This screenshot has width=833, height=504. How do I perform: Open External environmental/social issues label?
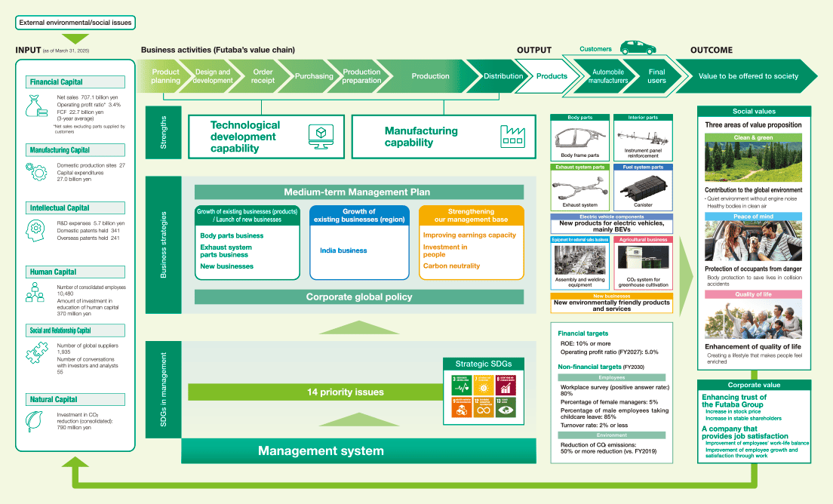point(75,23)
